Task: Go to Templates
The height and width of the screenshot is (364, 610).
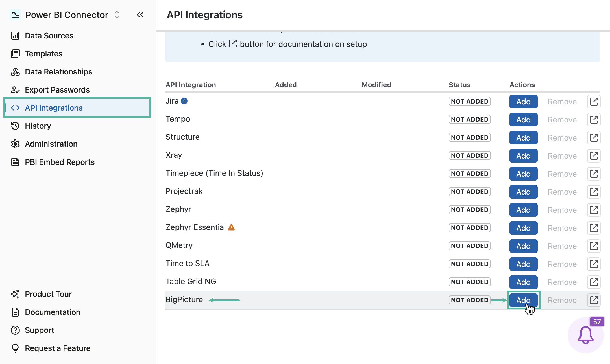Action: coord(43,54)
